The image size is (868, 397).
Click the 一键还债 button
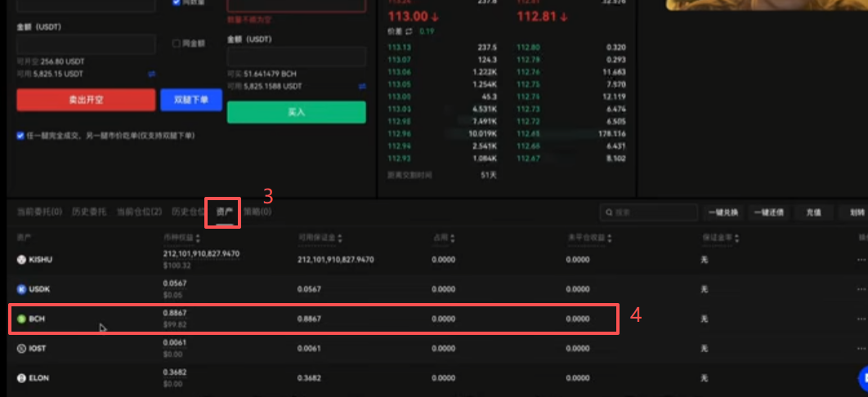[769, 212]
